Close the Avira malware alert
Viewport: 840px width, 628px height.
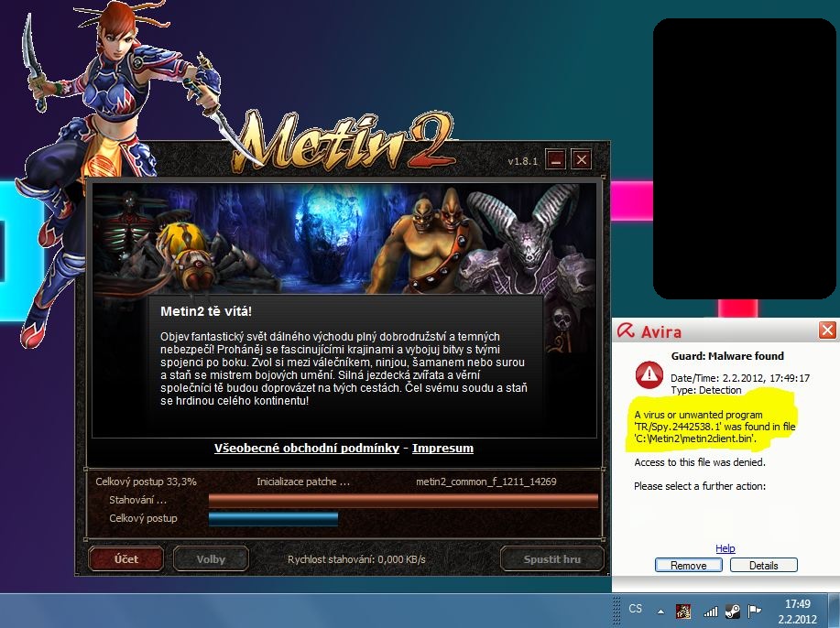point(827,330)
